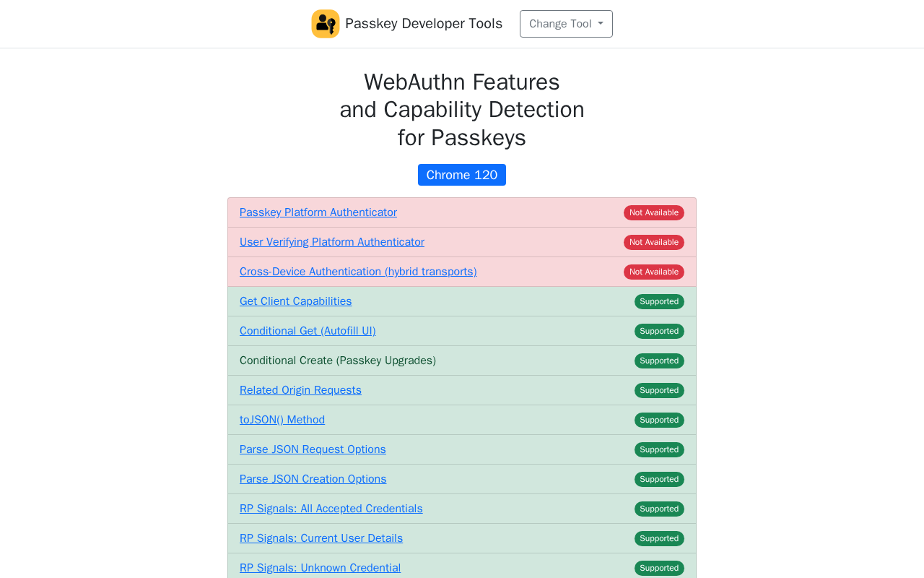Click the Passkey Developer Tools logo icon

point(326,24)
